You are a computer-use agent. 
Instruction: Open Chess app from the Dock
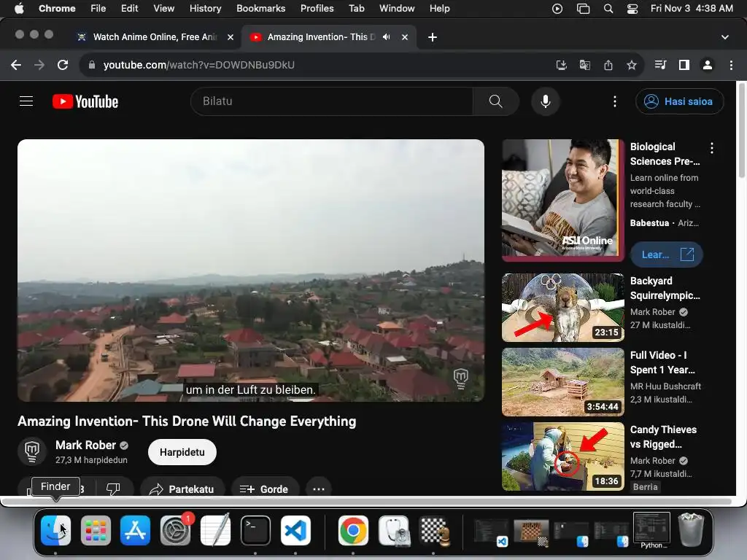[434, 531]
